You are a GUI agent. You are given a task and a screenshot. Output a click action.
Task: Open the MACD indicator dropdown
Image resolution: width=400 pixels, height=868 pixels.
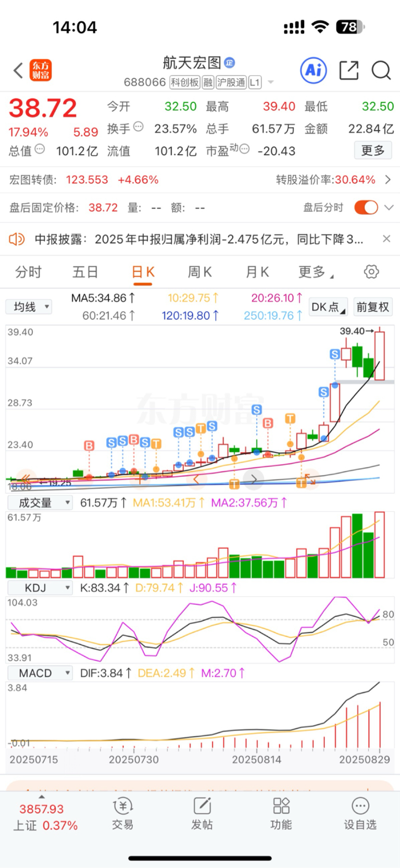click(40, 673)
